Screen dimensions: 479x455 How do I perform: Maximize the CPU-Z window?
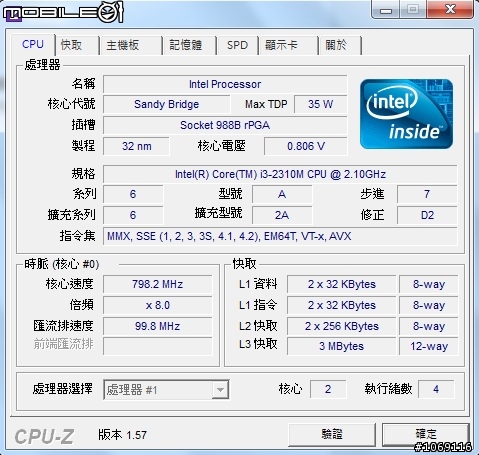click(x=413, y=9)
